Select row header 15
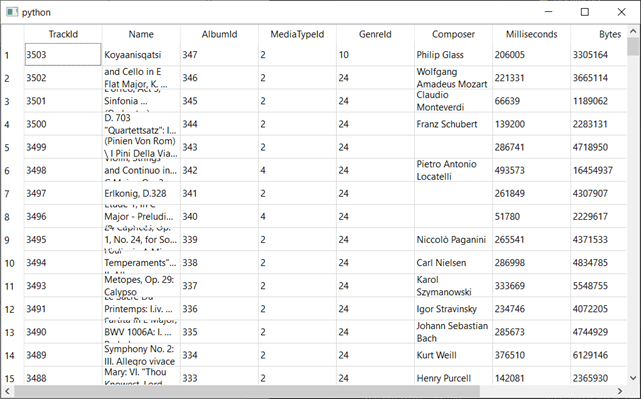The height and width of the screenshot is (399, 641). tap(13, 377)
